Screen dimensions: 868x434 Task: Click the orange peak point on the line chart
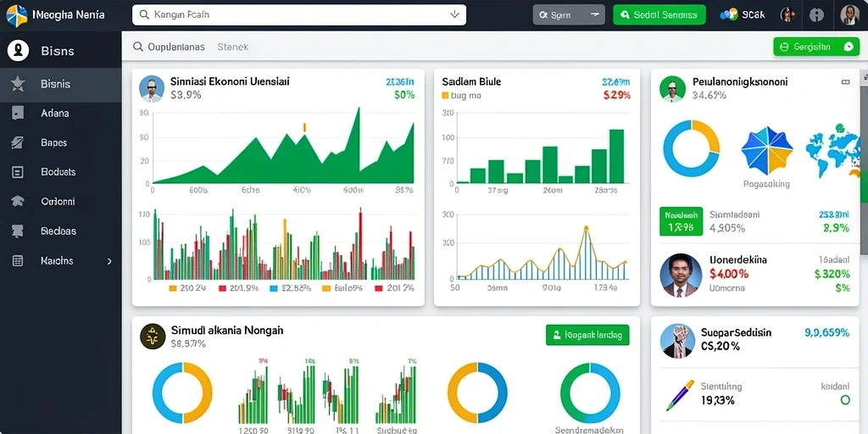tap(586, 228)
